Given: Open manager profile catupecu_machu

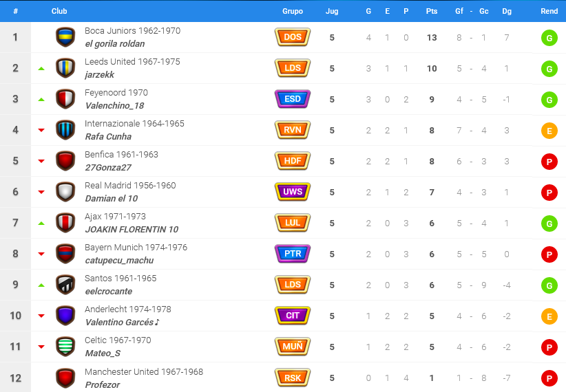Looking at the screenshot, I should (x=119, y=261).
